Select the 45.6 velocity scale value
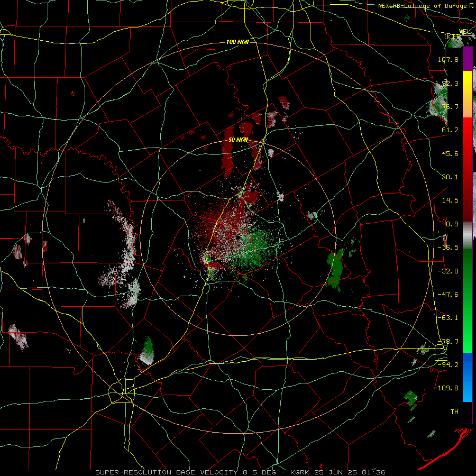Viewport: 476px width, 476px height. tap(450, 153)
